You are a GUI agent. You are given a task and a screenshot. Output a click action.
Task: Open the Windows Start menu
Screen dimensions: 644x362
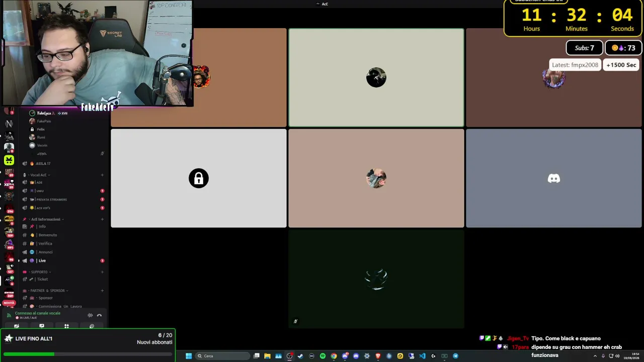189,356
